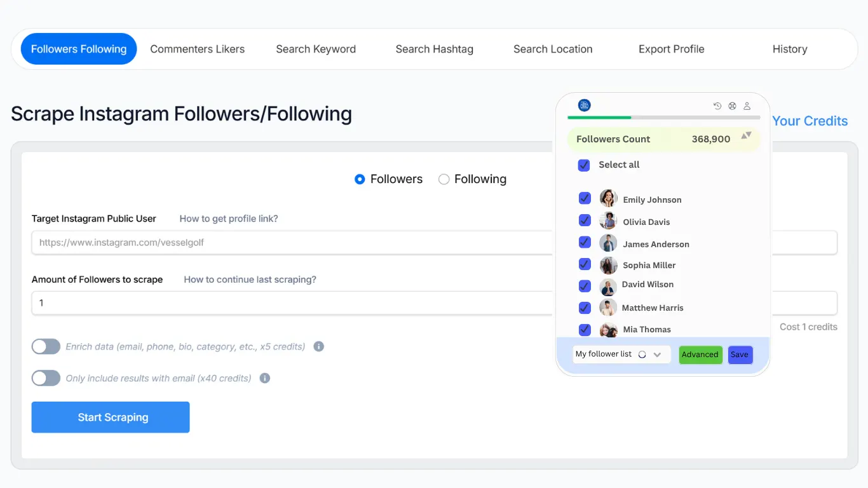Open the My follower list dropdown

[658, 355]
